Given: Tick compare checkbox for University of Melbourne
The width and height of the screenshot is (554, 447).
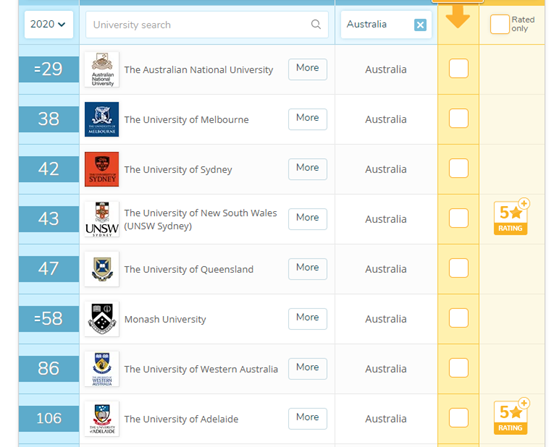Looking at the screenshot, I should coord(459,118).
